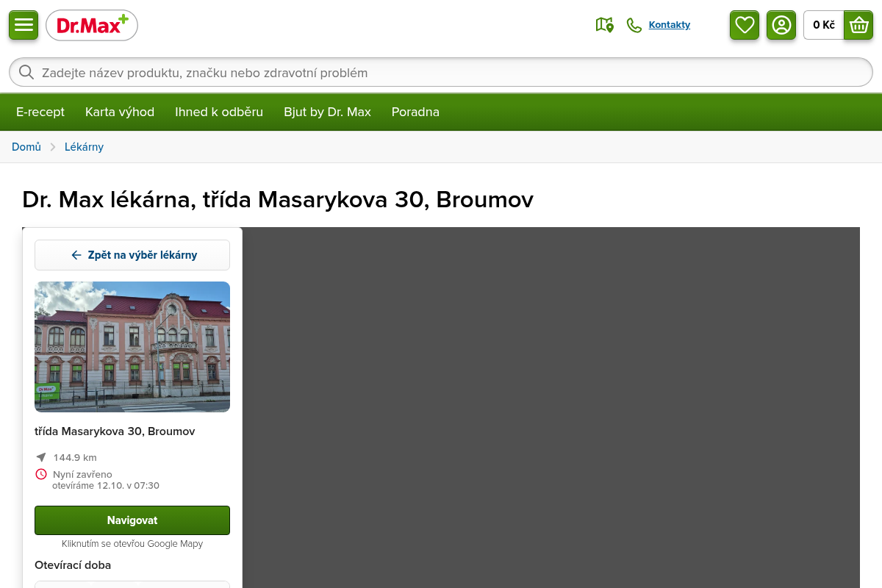Focus the product search field
Image resolution: width=882 pixels, height=588 pixels.
[x=441, y=72]
